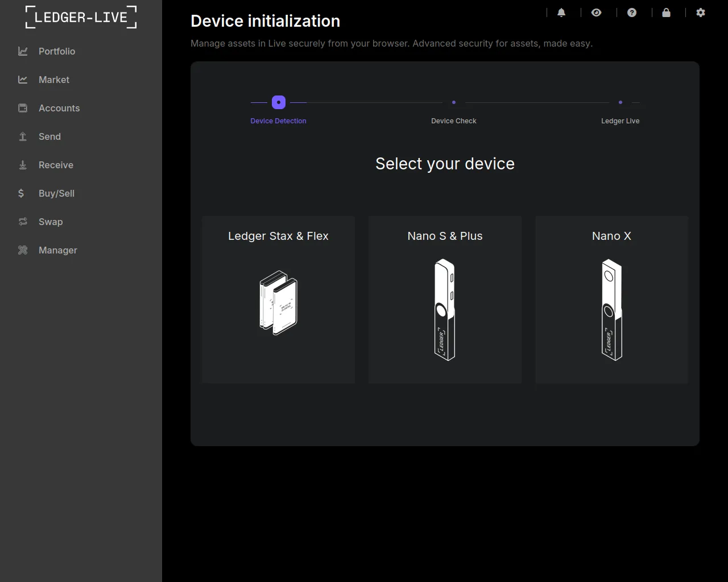The width and height of the screenshot is (728, 582).
Task: Click the Device Check step dot
Action: click(x=453, y=102)
